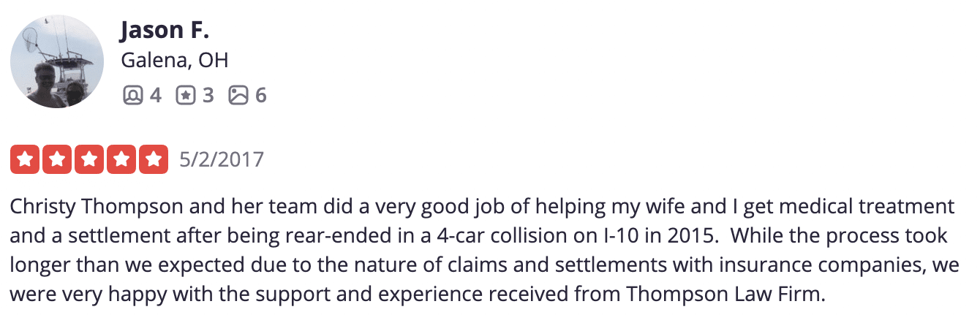Click the friends icon beside number 4
Screen dimensions: 980x323
[132, 95]
